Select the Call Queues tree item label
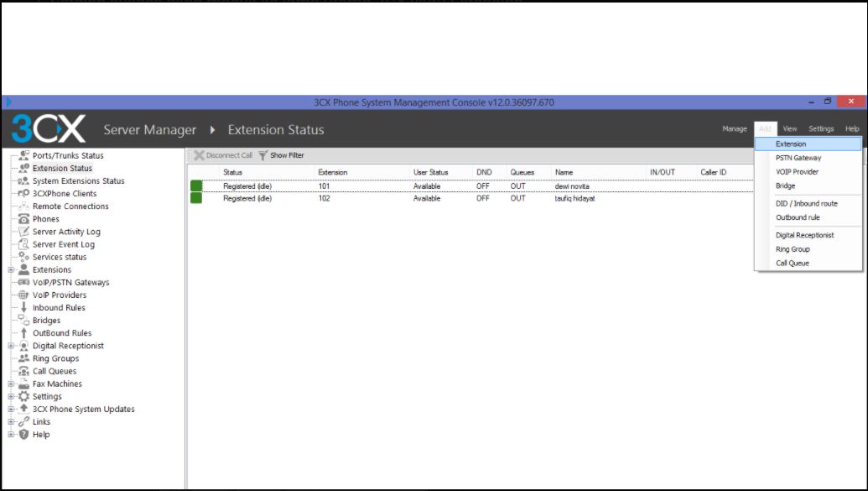 [x=55, y=371]
